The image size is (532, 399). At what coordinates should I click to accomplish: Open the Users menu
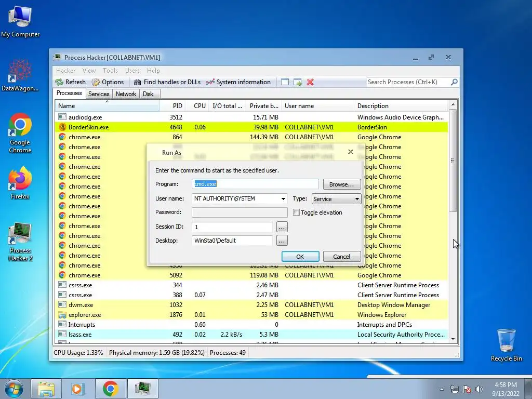pyautogui.click(x=132, y=71)
